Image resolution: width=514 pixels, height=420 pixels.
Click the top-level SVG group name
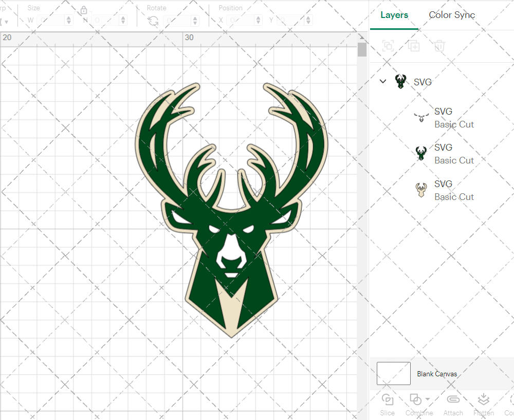[423, 82]
